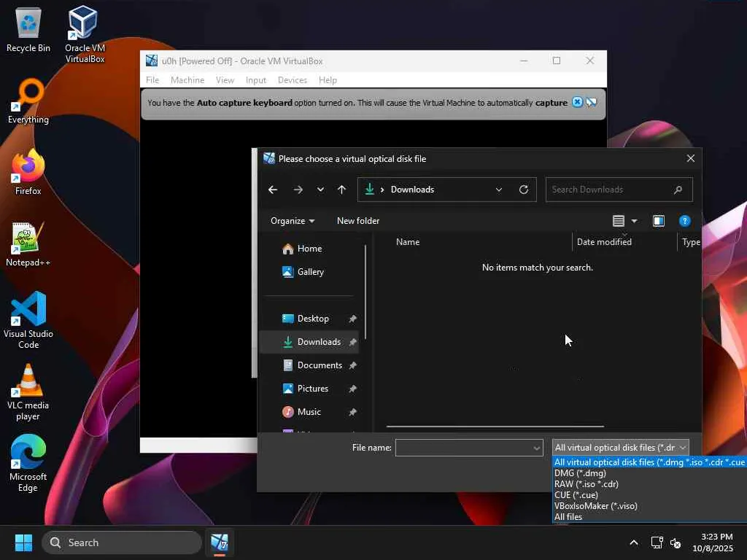Unpin Downloads from quick access
The height and width of the screenshot is (560, 747).
[x=352, y=342]
